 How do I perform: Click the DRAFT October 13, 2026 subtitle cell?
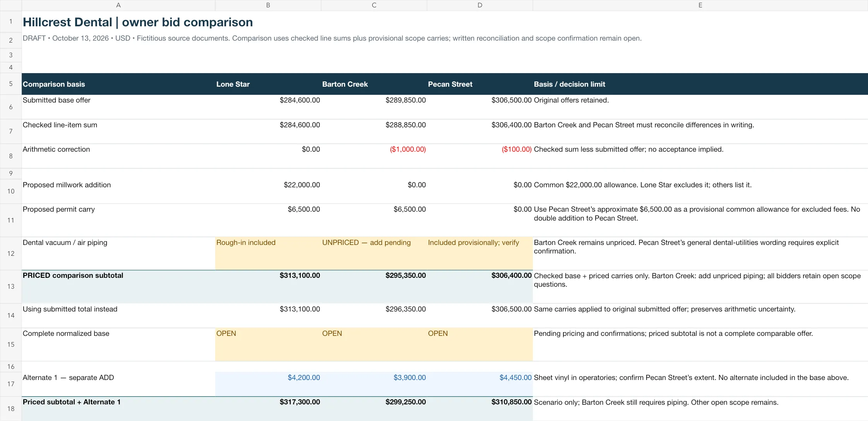click(332, 38)
